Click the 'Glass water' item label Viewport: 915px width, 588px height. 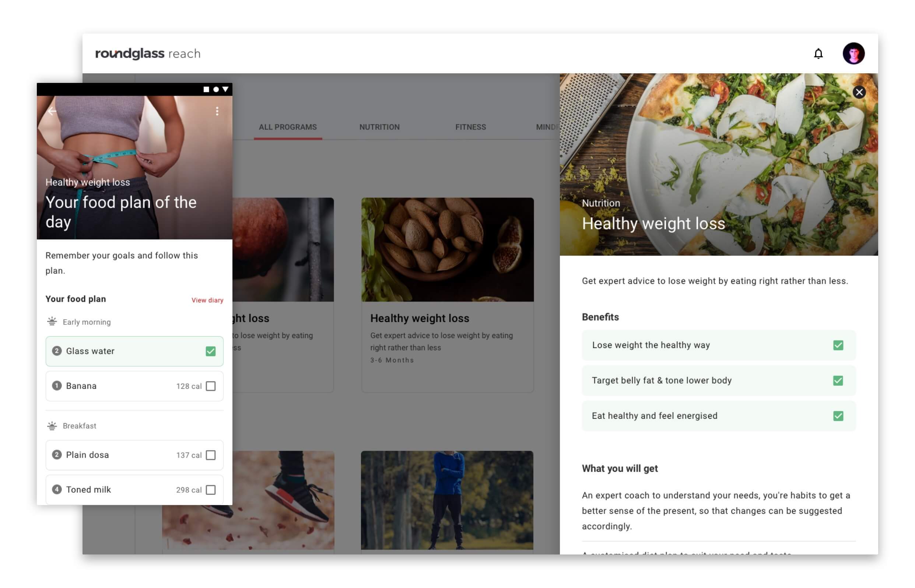(x=90, y=351)
